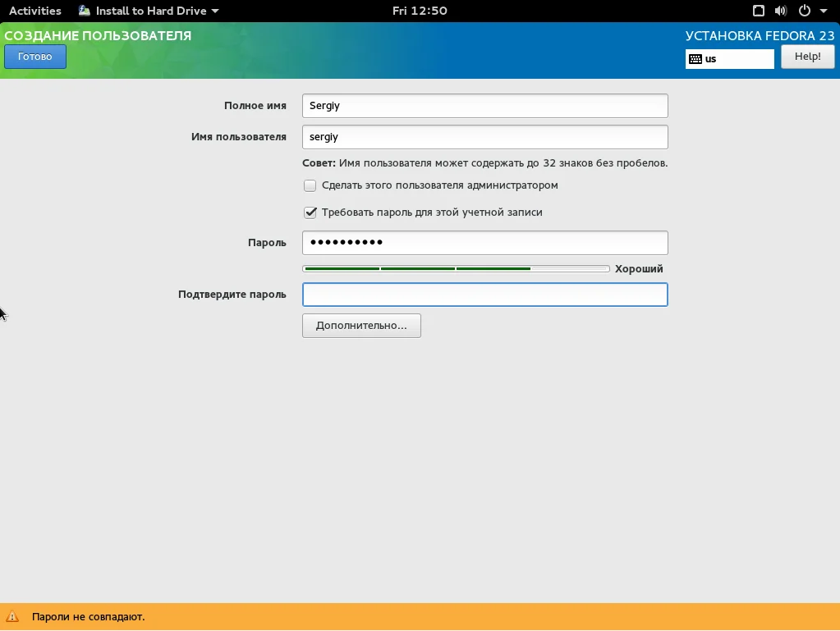840x631 pixels.
Task: Click the Дополнительно... button
Action: click(361, 326)
